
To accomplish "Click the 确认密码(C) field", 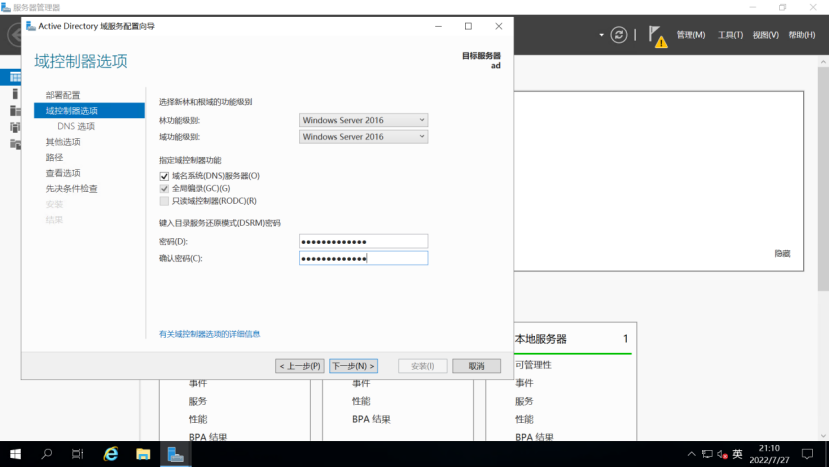I will 363,258.
